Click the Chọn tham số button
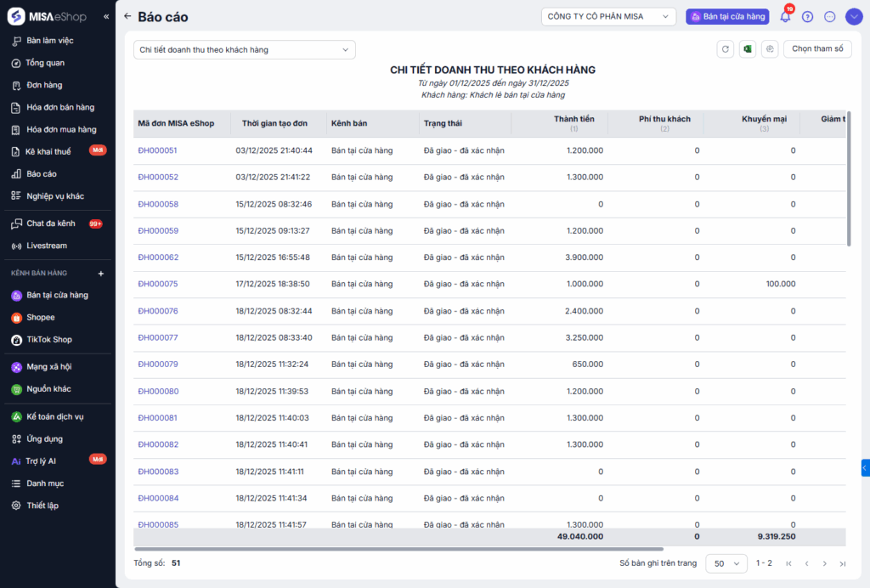The image size is (870, 588). [x=816, y=49]
